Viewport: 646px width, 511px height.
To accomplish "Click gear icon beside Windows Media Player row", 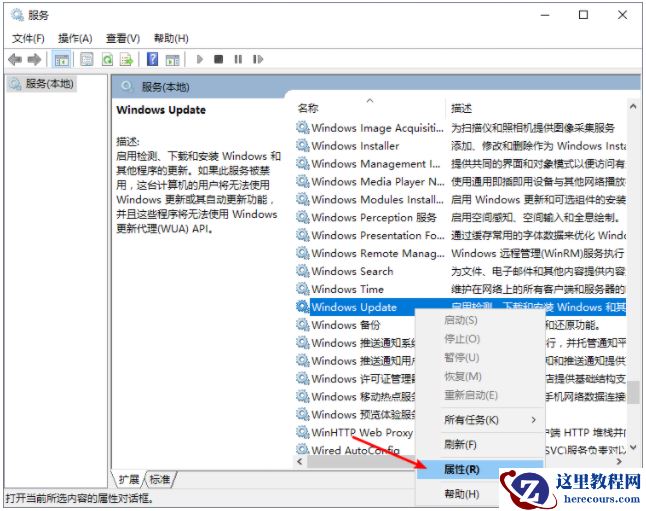I will (x=303, y=181).
